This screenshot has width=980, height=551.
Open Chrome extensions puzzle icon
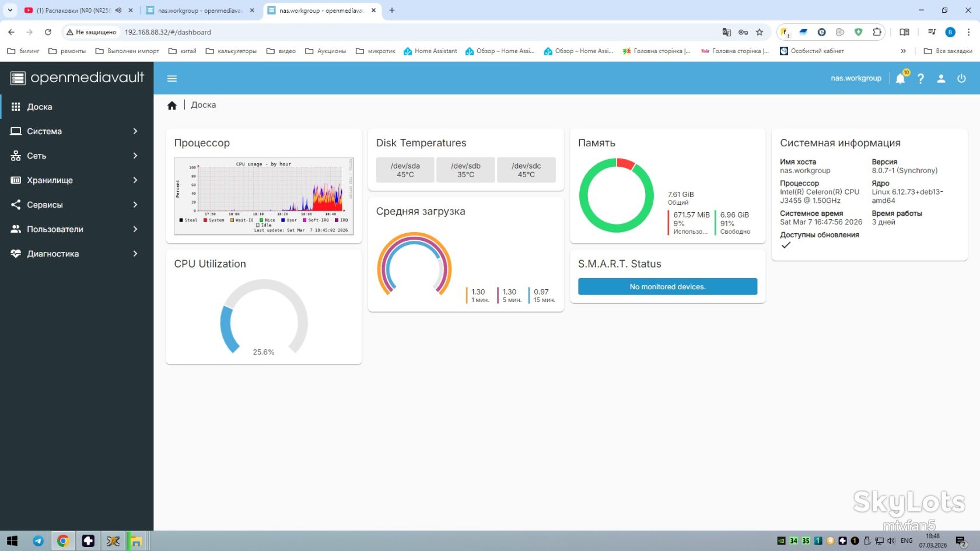877,32
